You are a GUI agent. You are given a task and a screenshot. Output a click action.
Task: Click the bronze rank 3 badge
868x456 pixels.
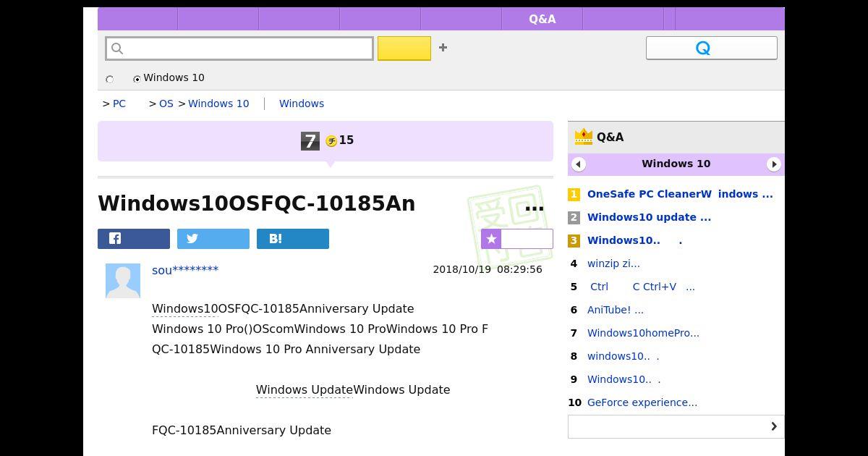point(574,240)
